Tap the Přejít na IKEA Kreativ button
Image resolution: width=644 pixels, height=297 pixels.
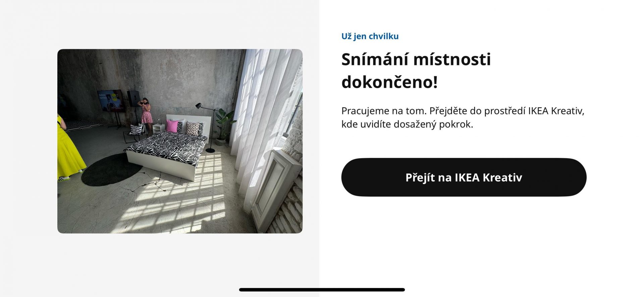pyautogui.click(x=464, y=177)
